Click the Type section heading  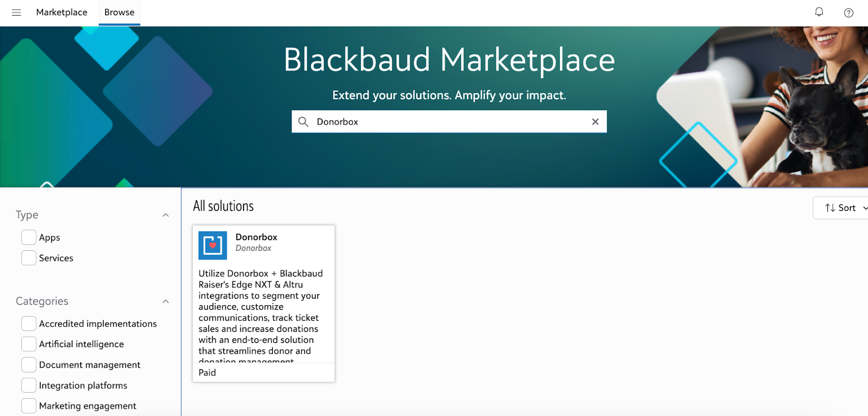coord(27,215)
